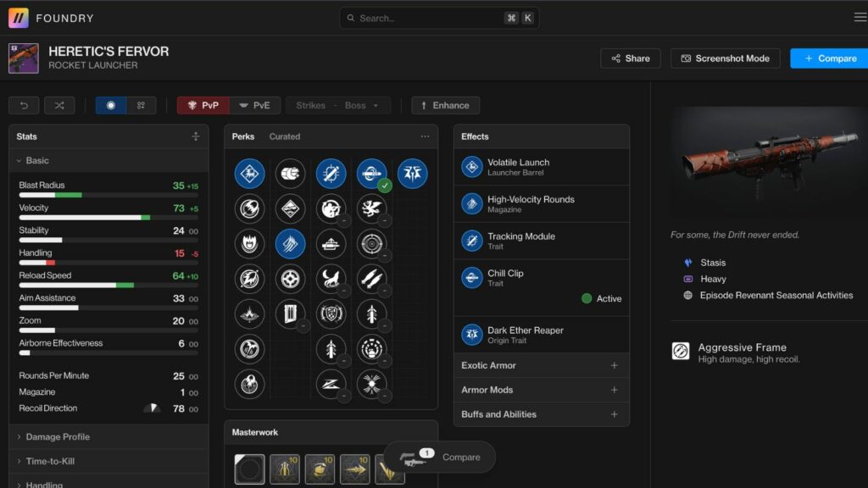
Task: Select the second-row first-column barrel perk
Action: coord(250,208)
